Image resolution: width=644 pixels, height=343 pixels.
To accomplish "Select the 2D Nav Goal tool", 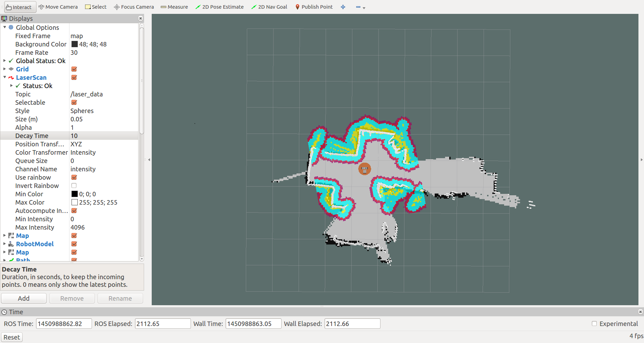I will (269, 7).
